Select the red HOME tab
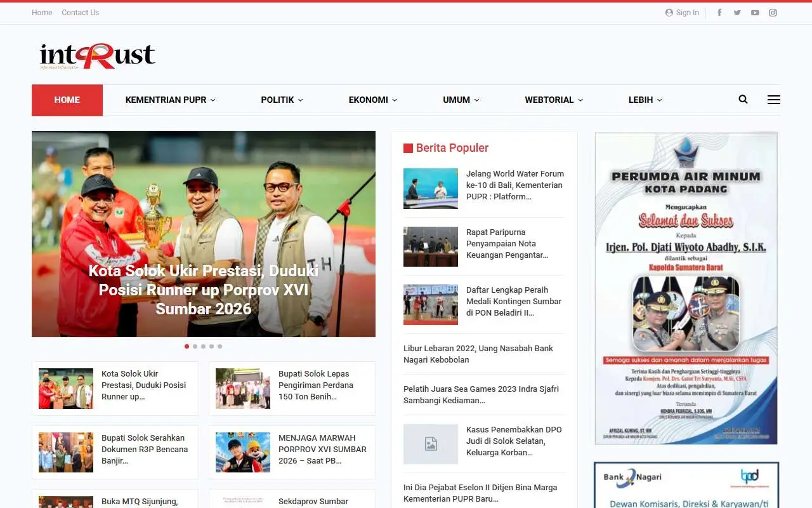The width and height of the screenshot is (812, 508). (x=67, y=100)
